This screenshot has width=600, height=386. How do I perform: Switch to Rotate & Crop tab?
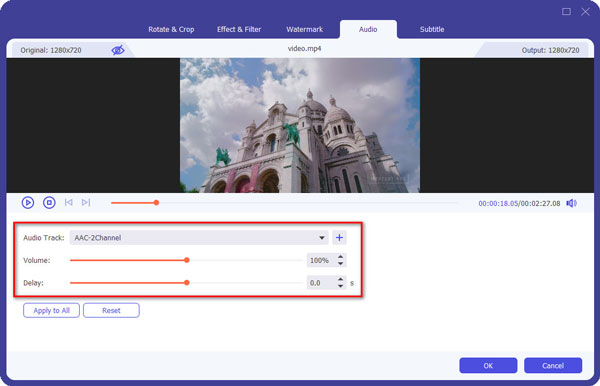(171, 29)
